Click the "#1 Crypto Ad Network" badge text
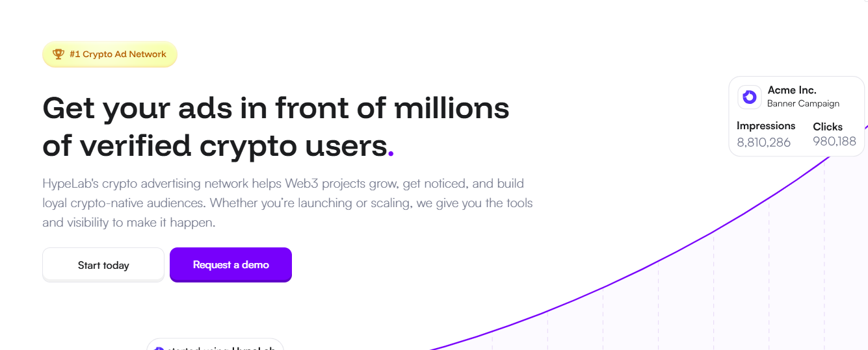Viewport: 868px width, 350px height. point(118,55)
